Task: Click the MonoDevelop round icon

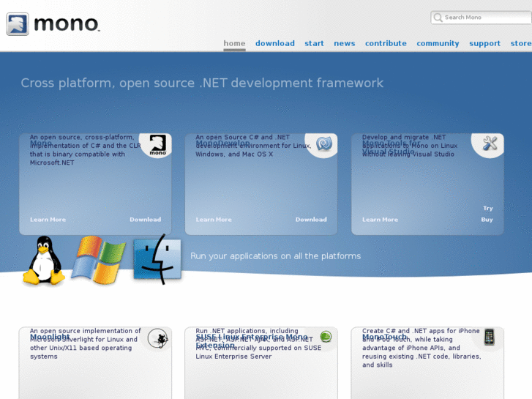Action: pyautogui.click(x=323, y=144)
